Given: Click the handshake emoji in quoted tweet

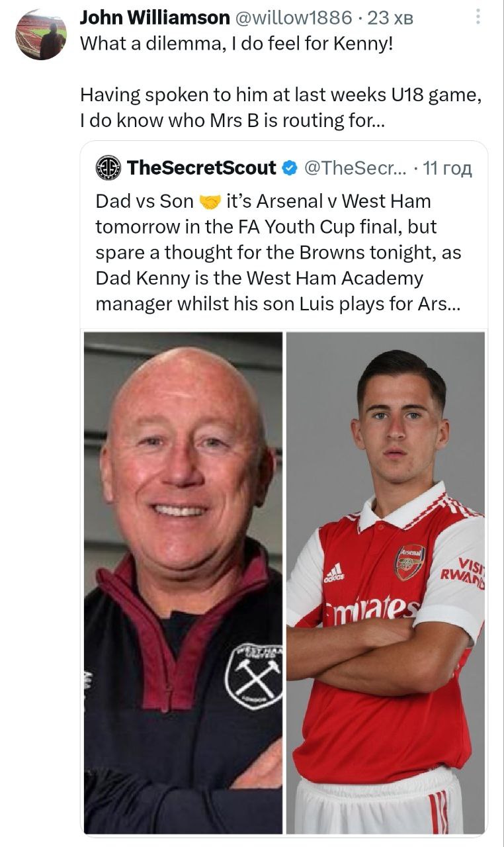Looking at the screenshot, I should [x=209, y=201].
